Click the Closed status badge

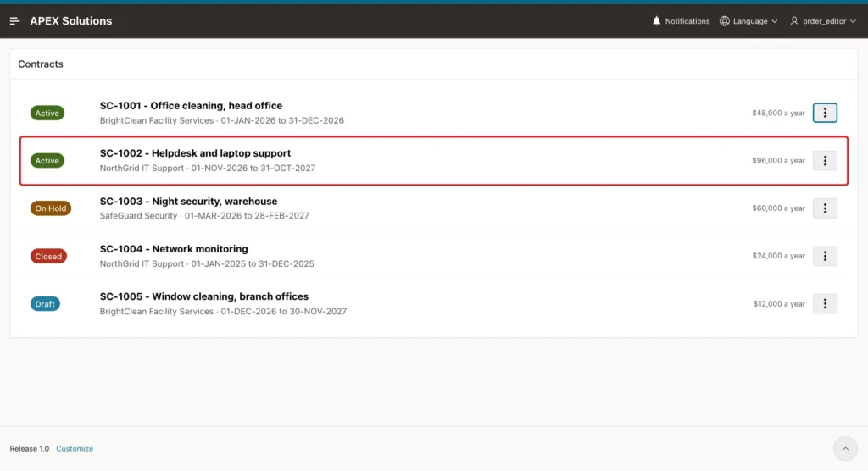pos(48,257)
